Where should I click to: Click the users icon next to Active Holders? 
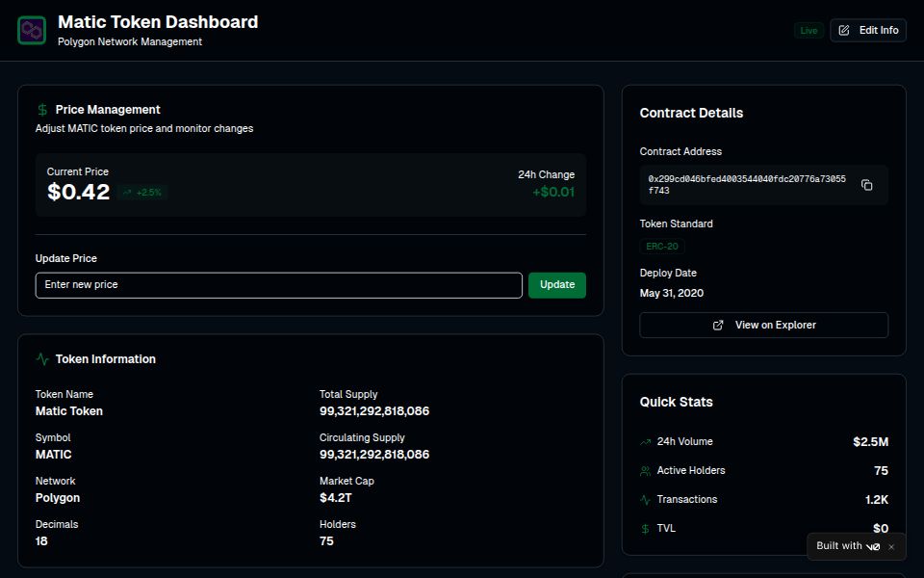tap(645, 471)
